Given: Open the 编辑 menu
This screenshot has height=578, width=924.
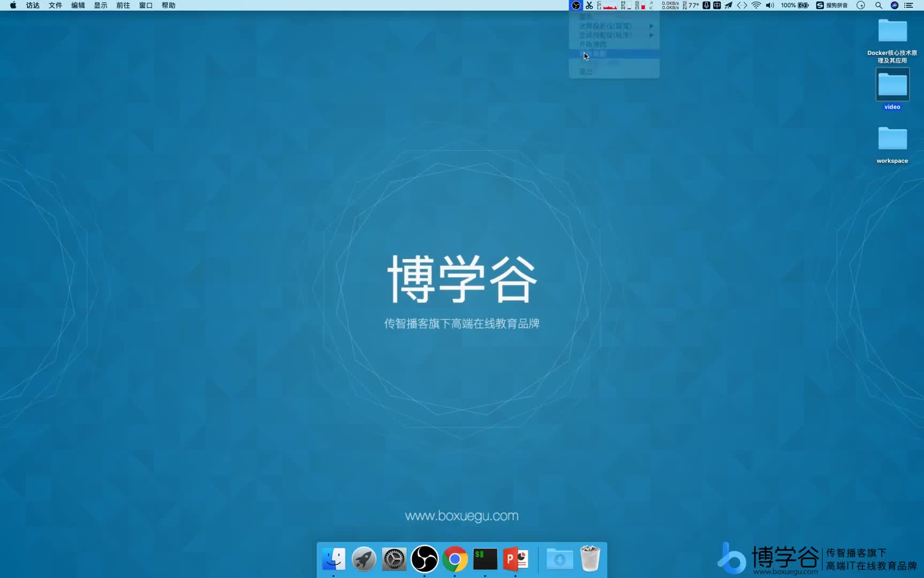Looking at the screenshot, I should click(78, 5).
